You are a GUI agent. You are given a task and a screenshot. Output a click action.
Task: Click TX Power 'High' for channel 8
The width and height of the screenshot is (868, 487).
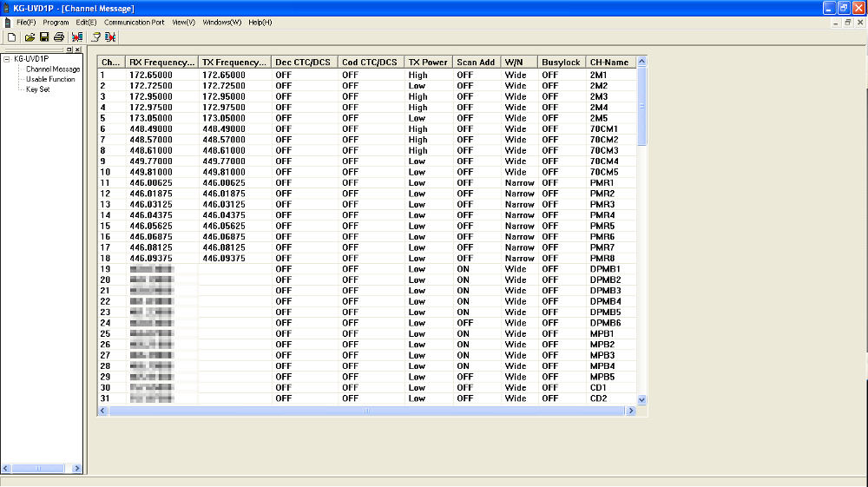(x=418, y=150)
